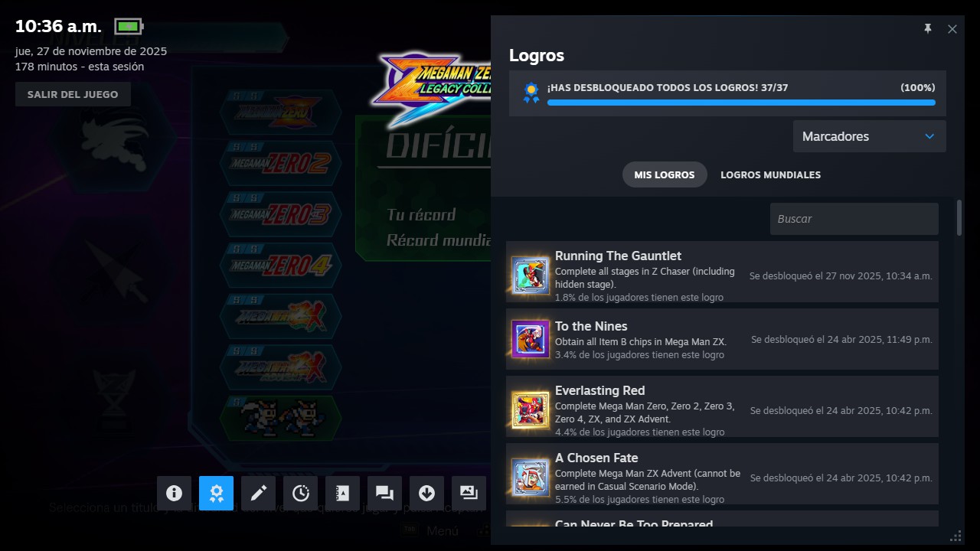Pin the Logros panel with the pin icon
The width and height of the screenshot is (980, 551).
[928, 29]
